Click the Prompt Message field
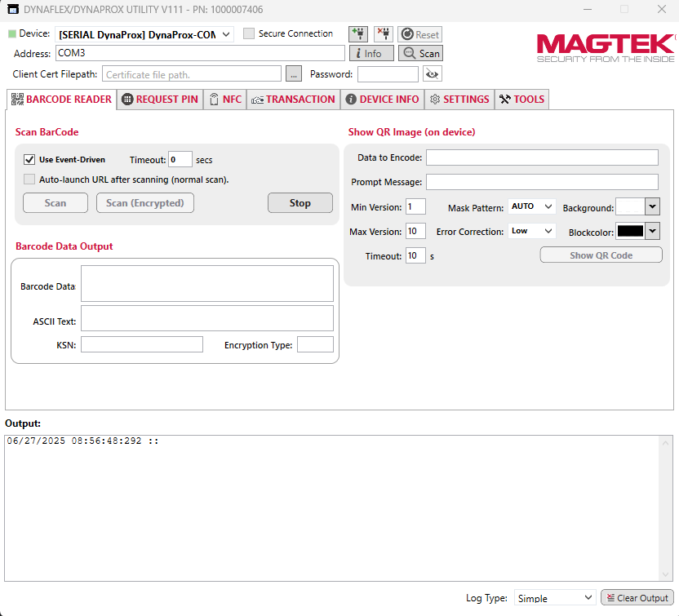 pos(542,182)
